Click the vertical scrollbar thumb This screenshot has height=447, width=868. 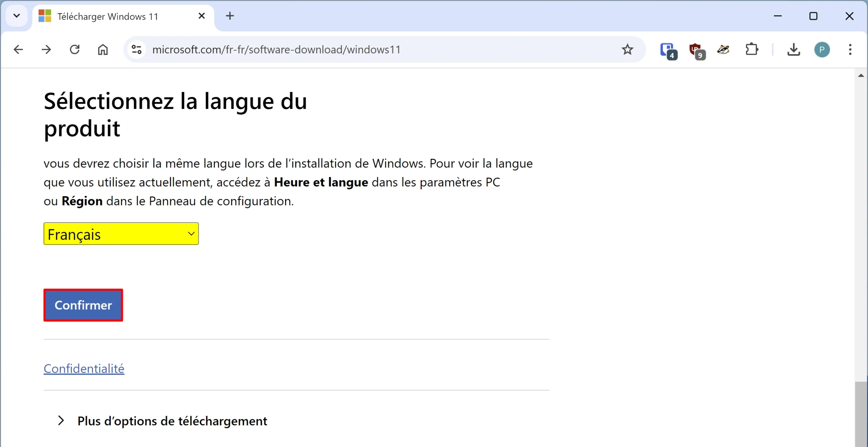click(861, 414)
